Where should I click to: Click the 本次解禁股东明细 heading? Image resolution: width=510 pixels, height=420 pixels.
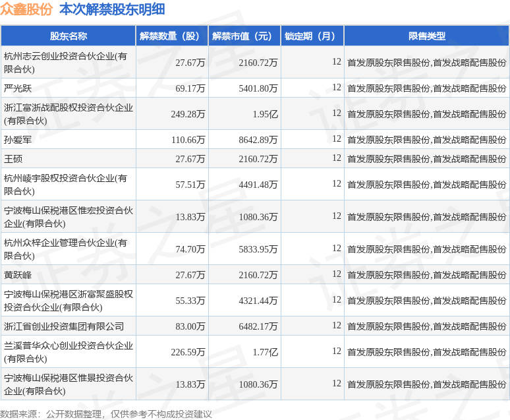112,9
